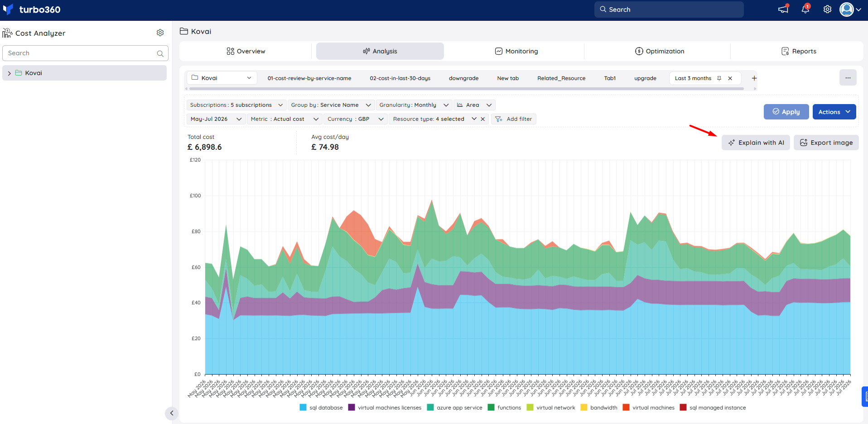Open the Group by Service Name dropdown

click(331, 105)
